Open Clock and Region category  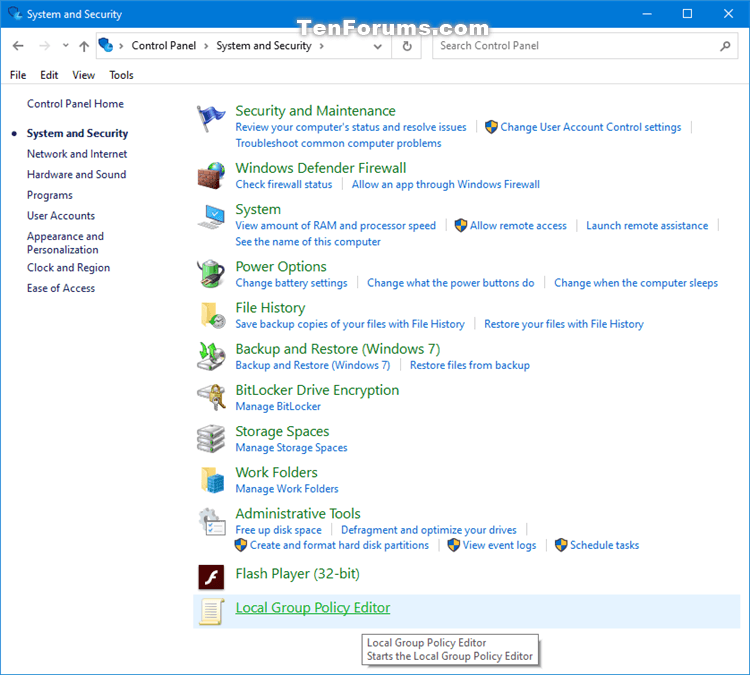coord(68,268)
